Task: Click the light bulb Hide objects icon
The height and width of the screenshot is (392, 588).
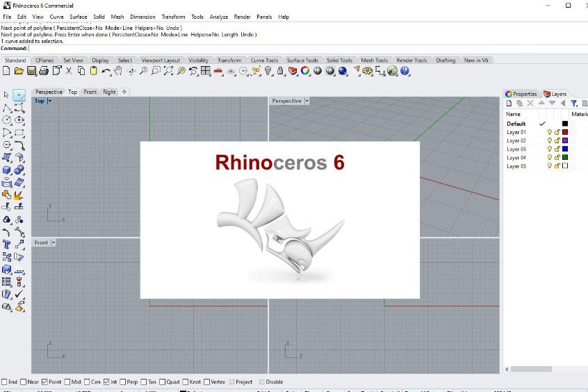Action: (268, 71)
